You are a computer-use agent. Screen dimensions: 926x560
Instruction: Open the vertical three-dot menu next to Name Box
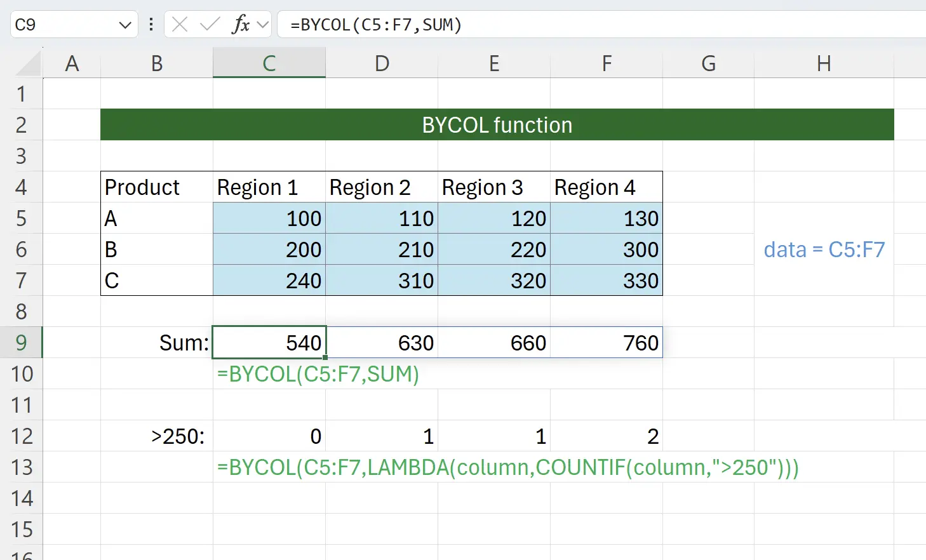151,25
